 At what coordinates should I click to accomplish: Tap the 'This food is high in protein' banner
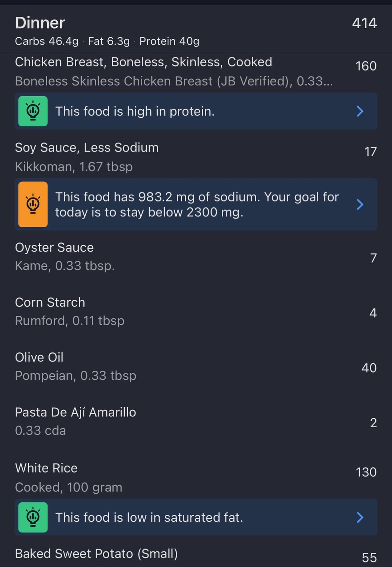196,111
